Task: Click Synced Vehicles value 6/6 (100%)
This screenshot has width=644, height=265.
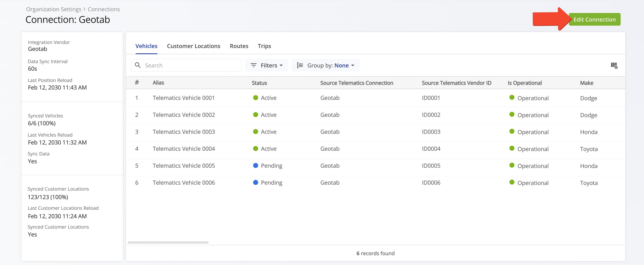Action: (42, 123)
